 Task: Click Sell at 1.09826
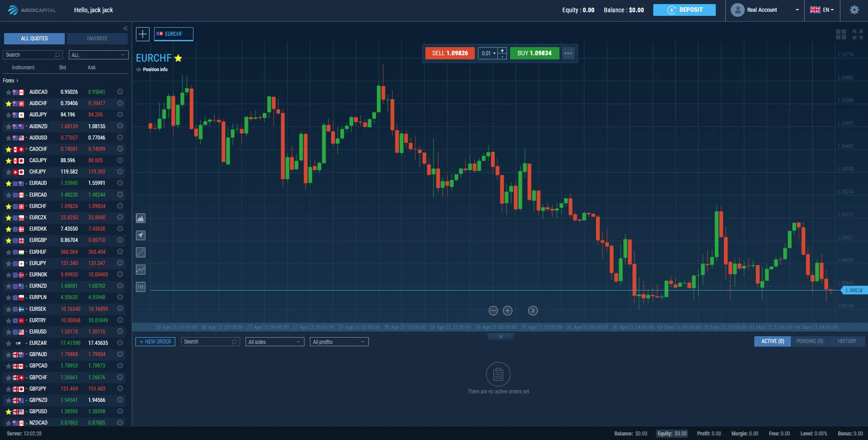[x=450, y=53]
